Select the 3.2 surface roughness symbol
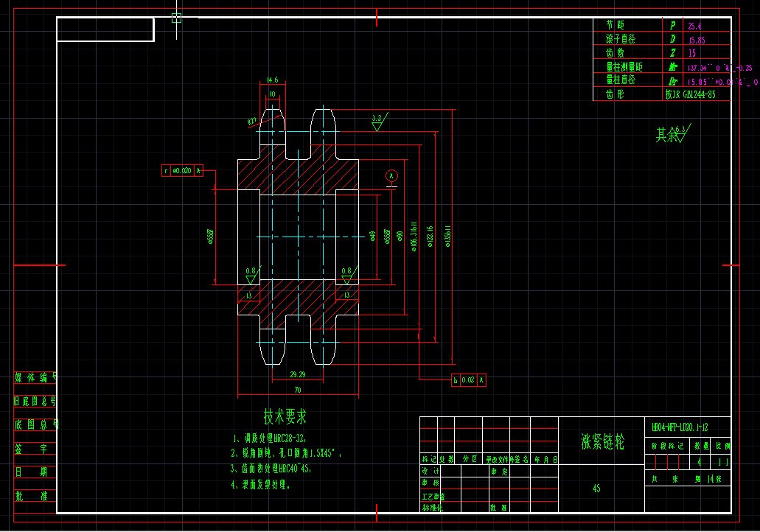Viewport: 760px width, 532px height. (x=379, y=122)
